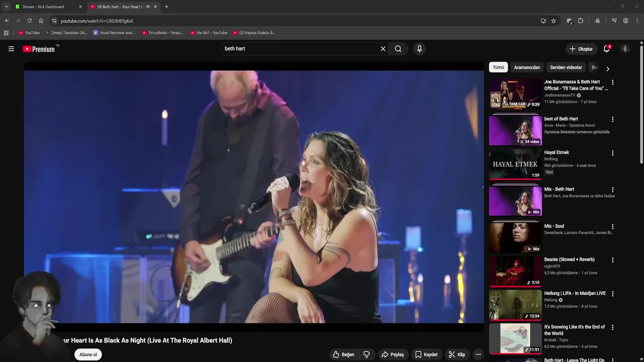
Task: Open the notifications bell
Action: pos(607,49)
